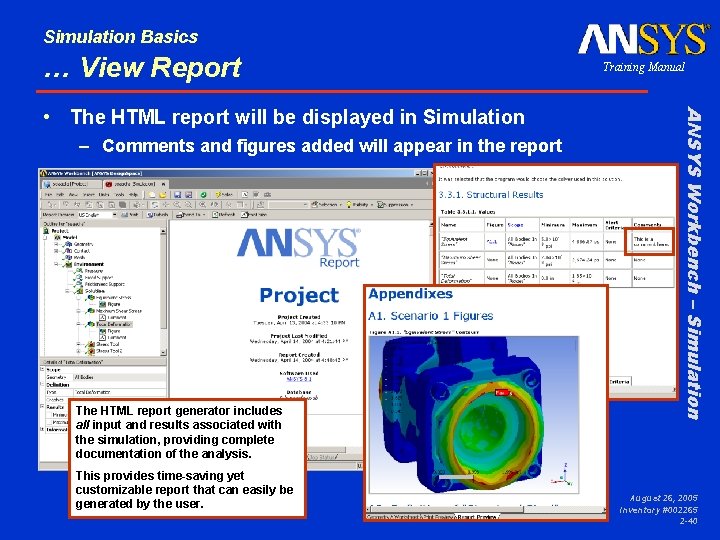
Task: Open the File menu
Action: (x=47, y=195)
